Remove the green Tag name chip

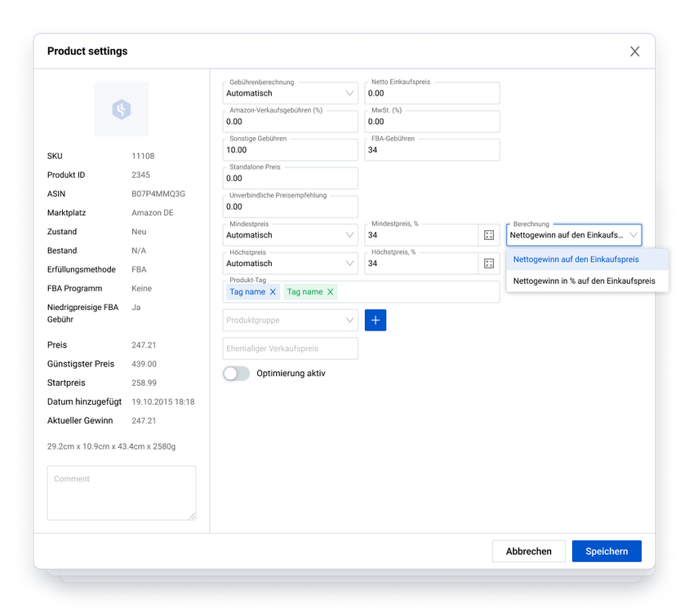tap(331, 292)
